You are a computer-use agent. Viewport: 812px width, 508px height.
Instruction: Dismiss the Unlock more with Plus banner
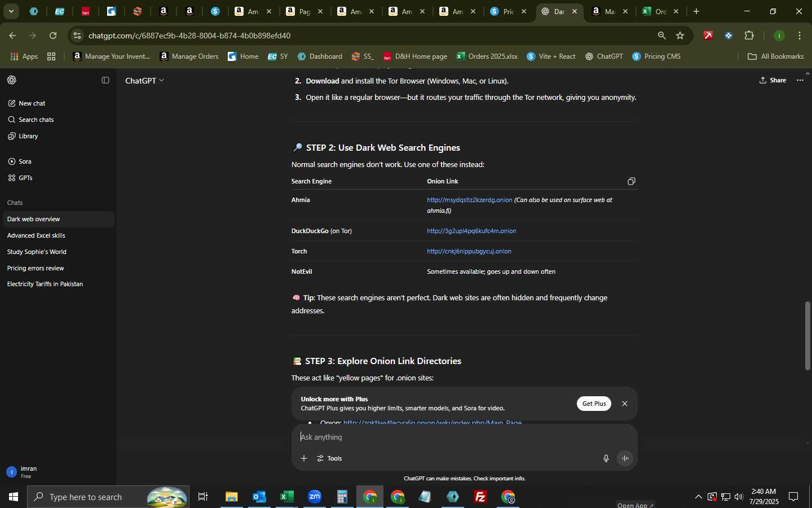point(625,404)
